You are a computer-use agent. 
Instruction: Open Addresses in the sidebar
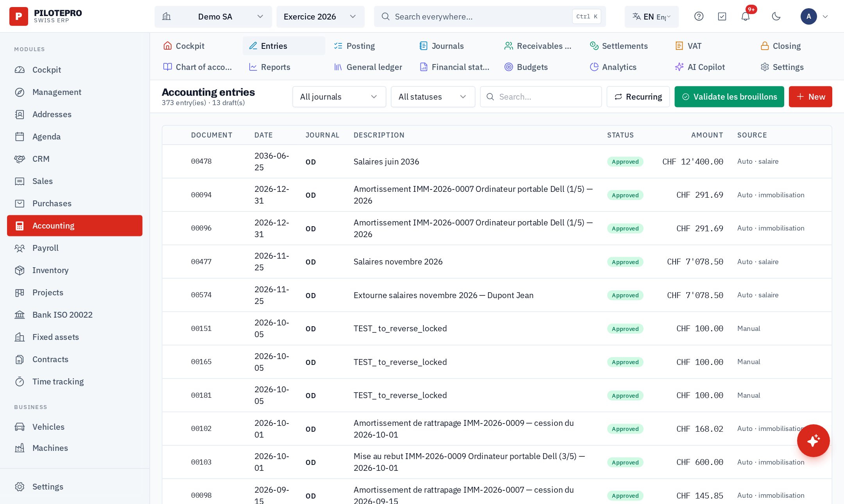pyautogui.click(x=75, y=114)
